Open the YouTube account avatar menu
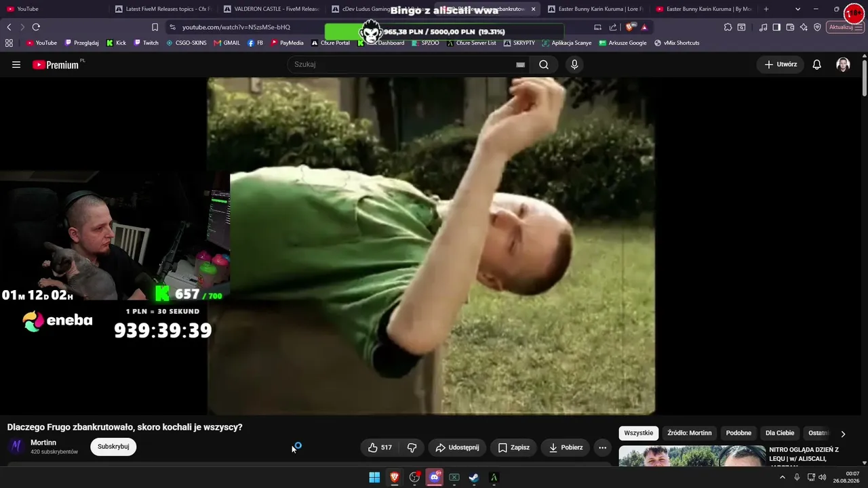868x488 pixels. tap(843, 64)
